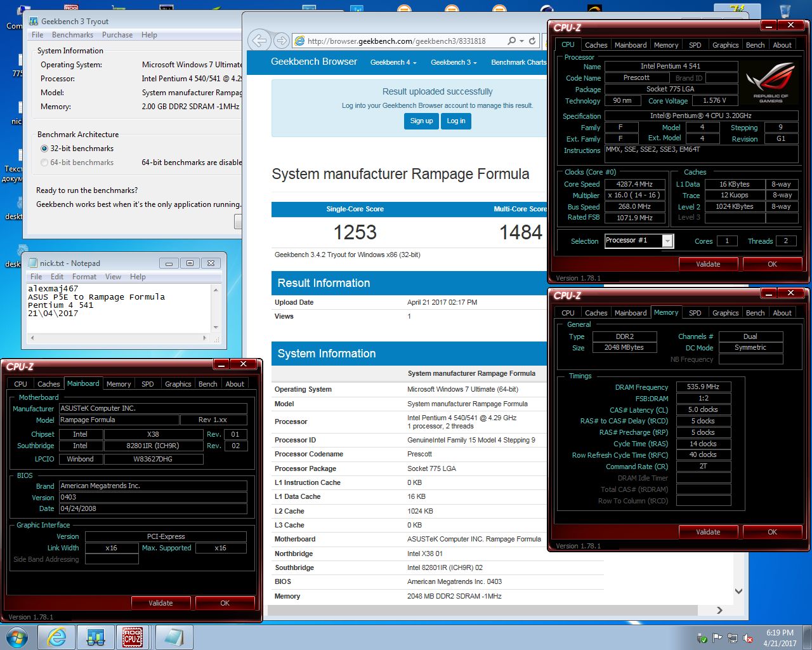Viewport: 812px width, 650px height.
Task: Open Benchmark Charts link
Action: coord(518,62)
